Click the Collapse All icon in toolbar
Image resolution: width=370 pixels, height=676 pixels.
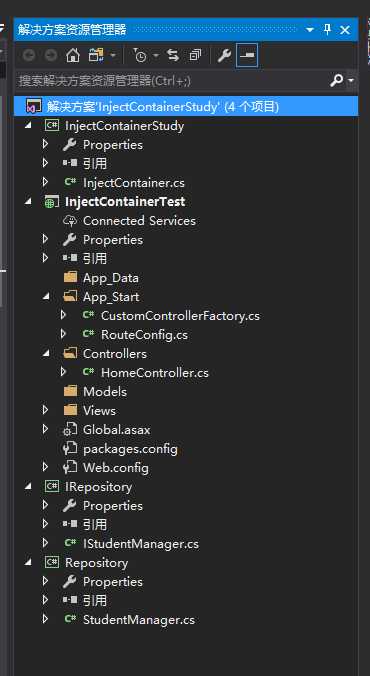click(x=195, y=55)
